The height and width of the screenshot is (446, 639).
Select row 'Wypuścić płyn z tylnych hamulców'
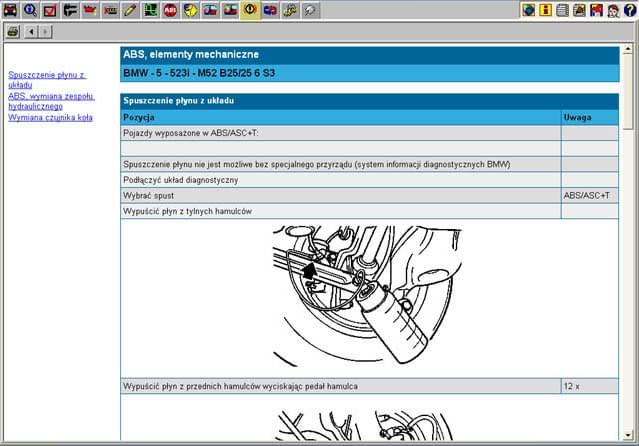tap(341, 211)
